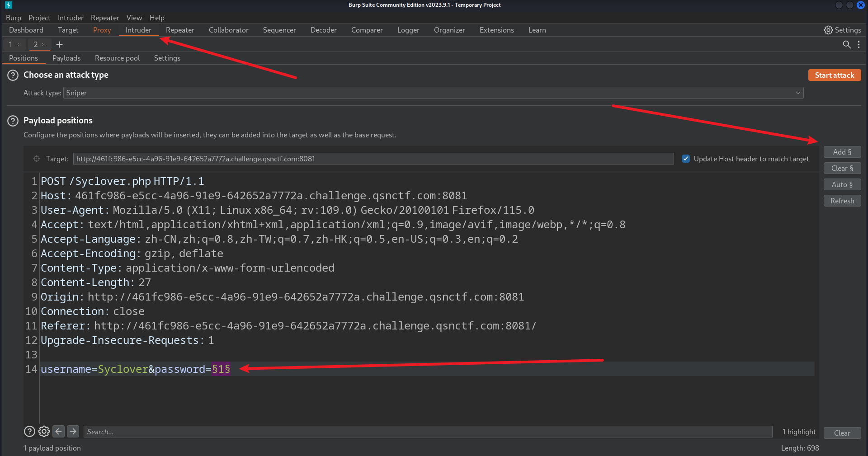Open help for Choose an attack type
The width and height of the screenshot is (868, 456).
[13, 75]
